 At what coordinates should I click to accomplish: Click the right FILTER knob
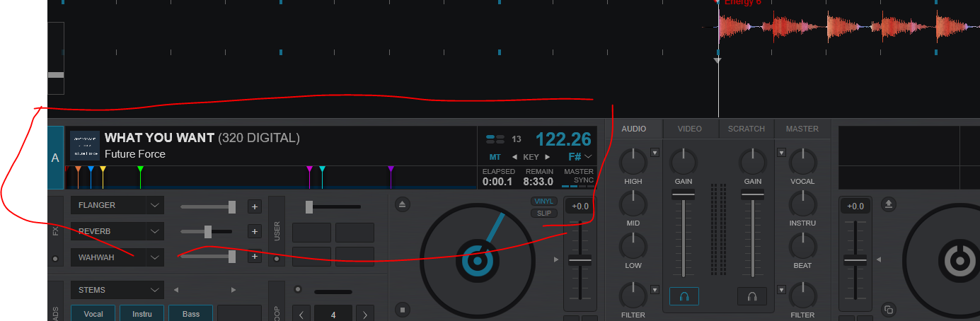(x=802, y=296)
